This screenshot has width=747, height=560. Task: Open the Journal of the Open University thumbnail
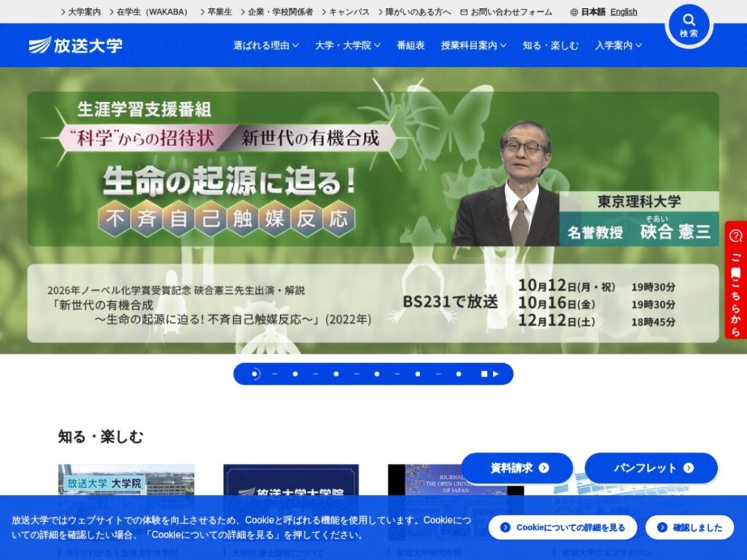coord(456,480)
